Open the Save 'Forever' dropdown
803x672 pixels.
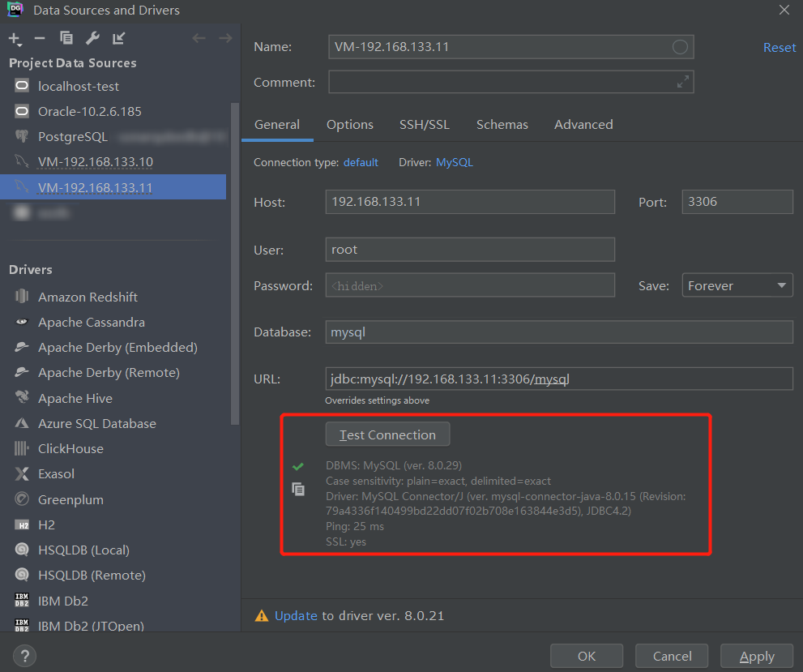coord(737,285)
